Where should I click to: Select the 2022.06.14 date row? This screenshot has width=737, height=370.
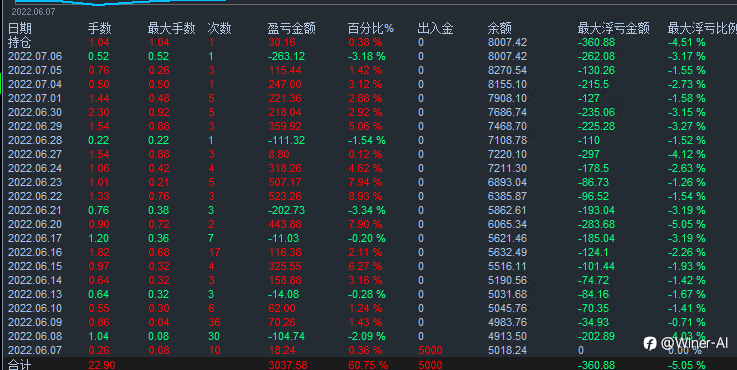(x=35, y=280)
